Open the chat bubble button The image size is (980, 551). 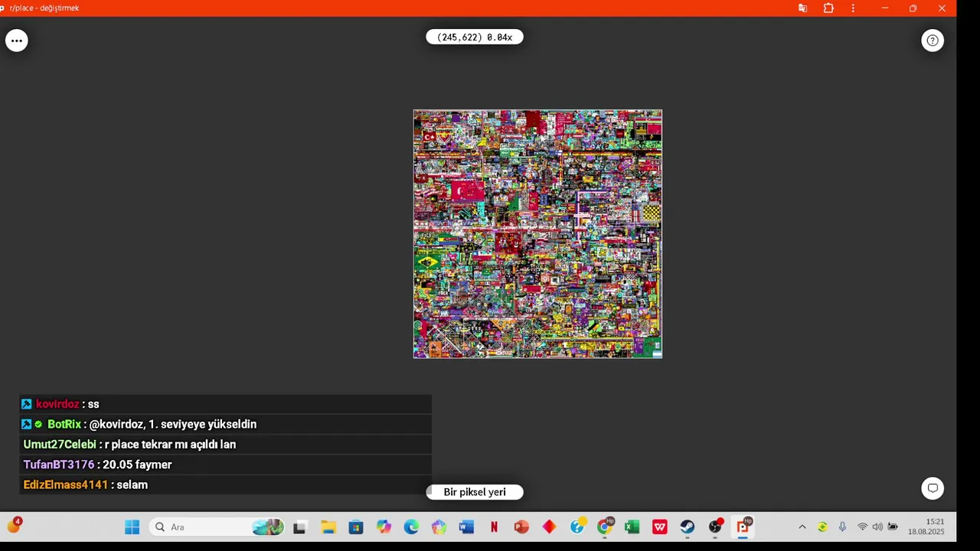pos(933,488)
